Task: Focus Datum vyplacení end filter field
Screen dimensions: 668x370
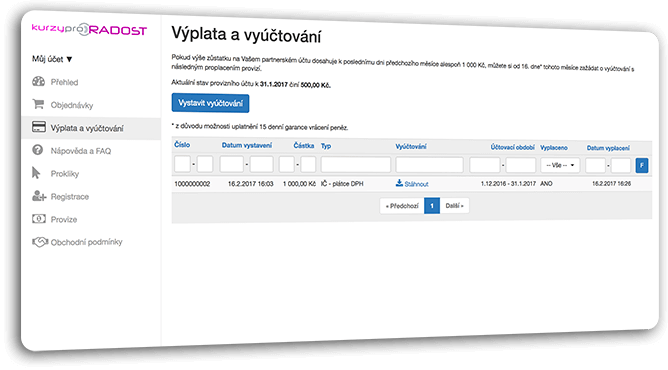Action: coord(621,166)
